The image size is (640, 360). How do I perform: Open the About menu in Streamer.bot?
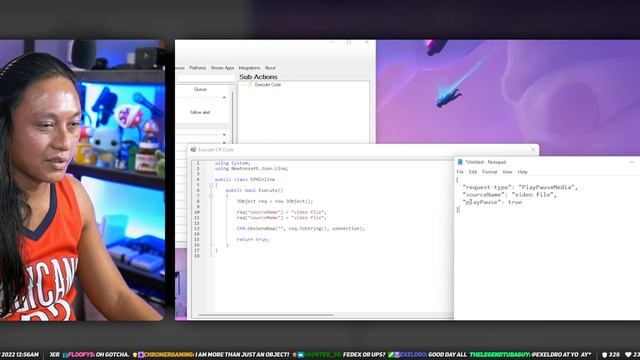pos(270,68)
